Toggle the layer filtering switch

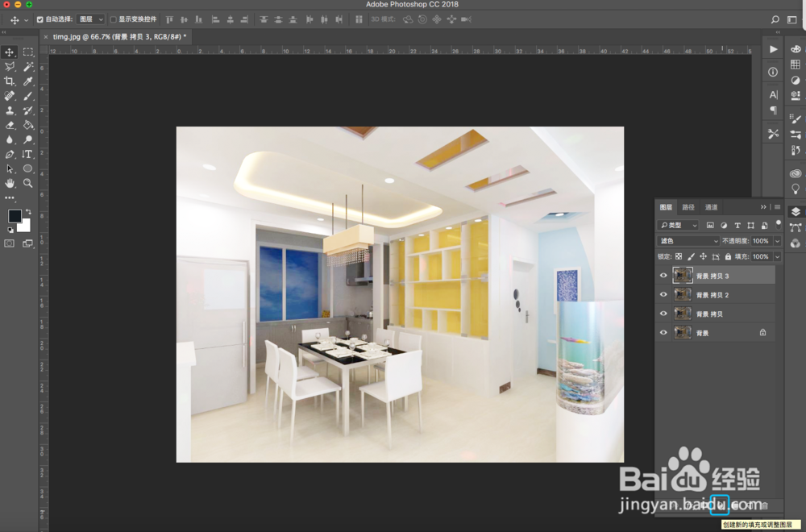(x=779, y=224)
